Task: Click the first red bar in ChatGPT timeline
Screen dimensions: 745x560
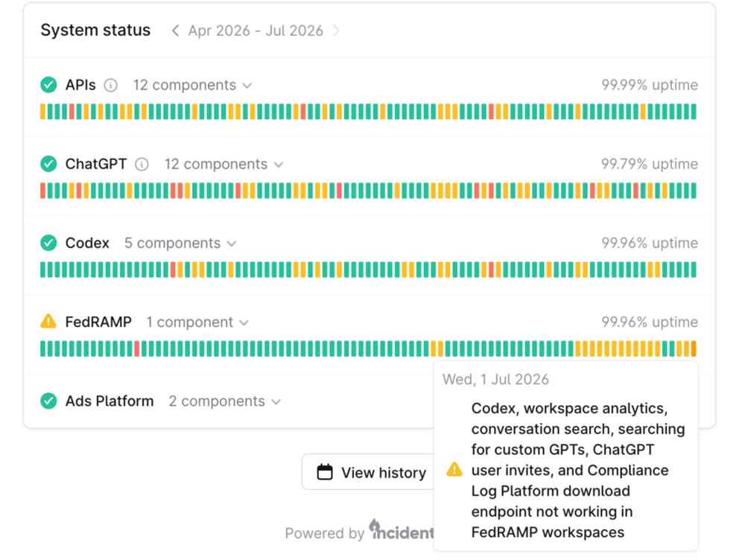Action: tap(42, 191)
